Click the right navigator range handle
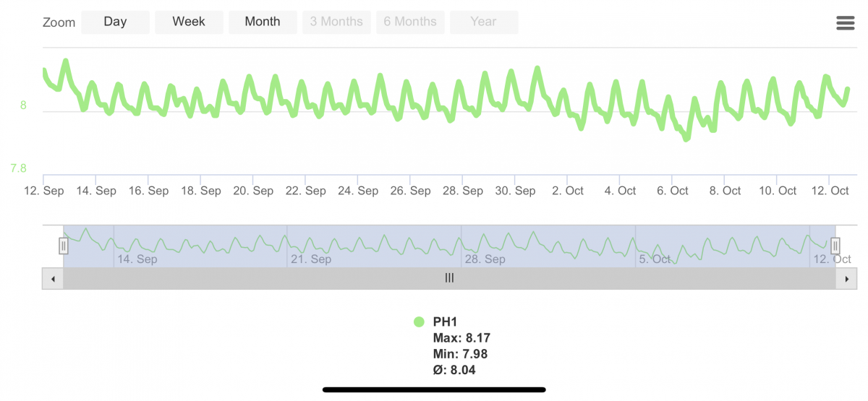The height and width of the screenshot is (401, 868). point(835,246)
